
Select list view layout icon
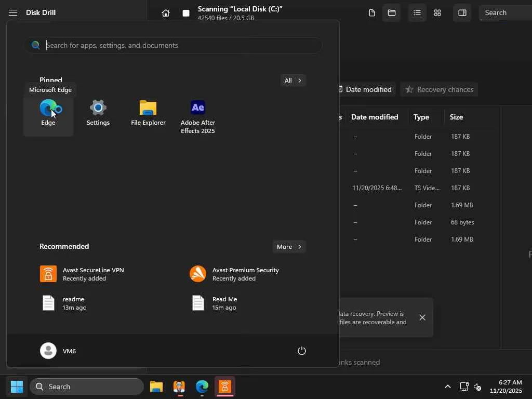(417, 13)
